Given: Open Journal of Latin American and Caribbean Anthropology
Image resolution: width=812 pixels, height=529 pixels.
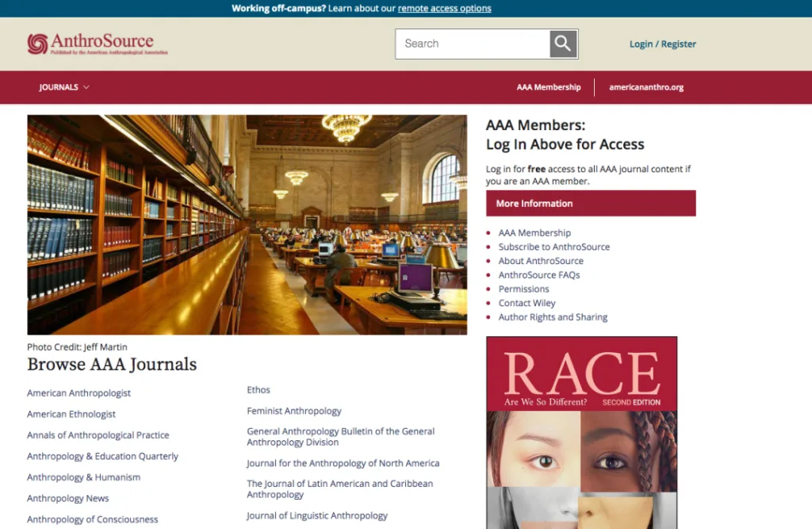Looking at the screenshot, I should pos(339,489).
